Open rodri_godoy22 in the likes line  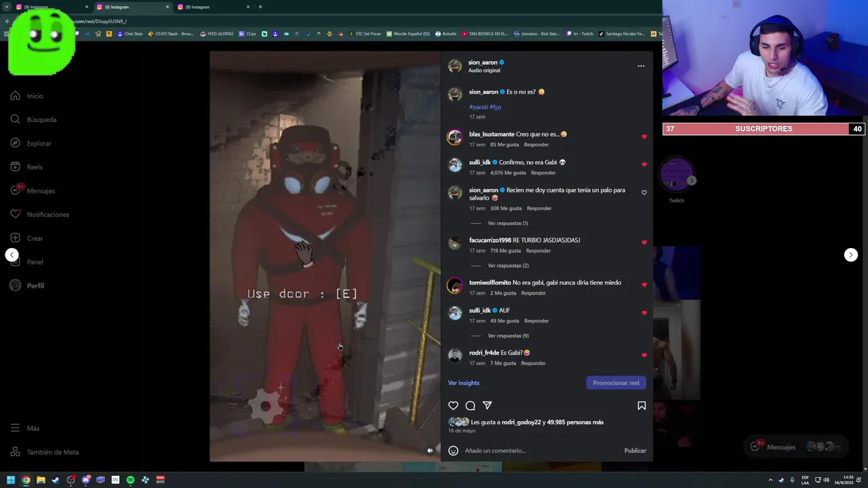[521, 422]
